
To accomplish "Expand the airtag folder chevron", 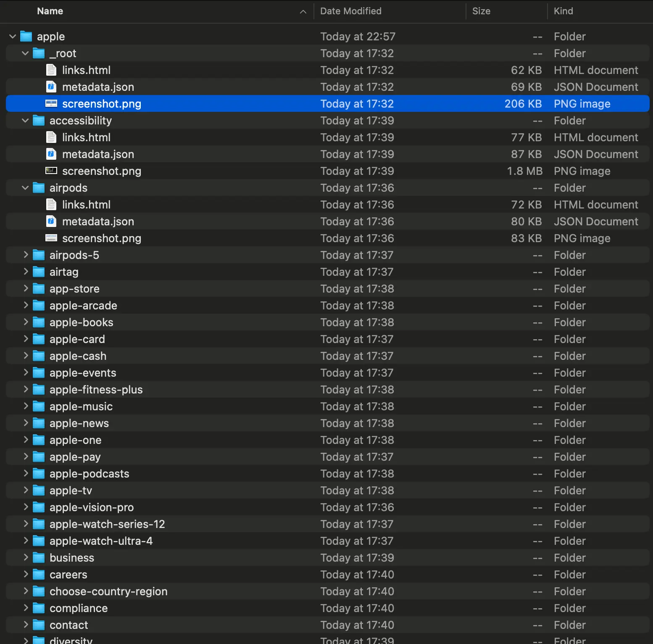I will [26, 272].
